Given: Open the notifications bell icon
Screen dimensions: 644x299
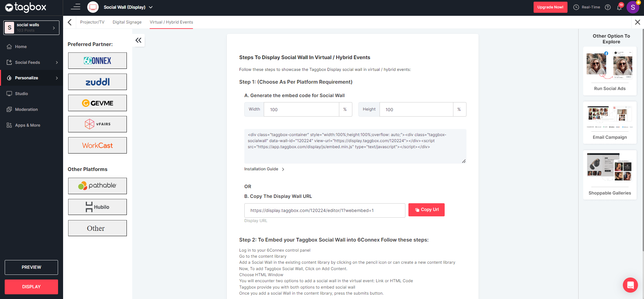Looking at the screenshot, I should tap(619, 7).
